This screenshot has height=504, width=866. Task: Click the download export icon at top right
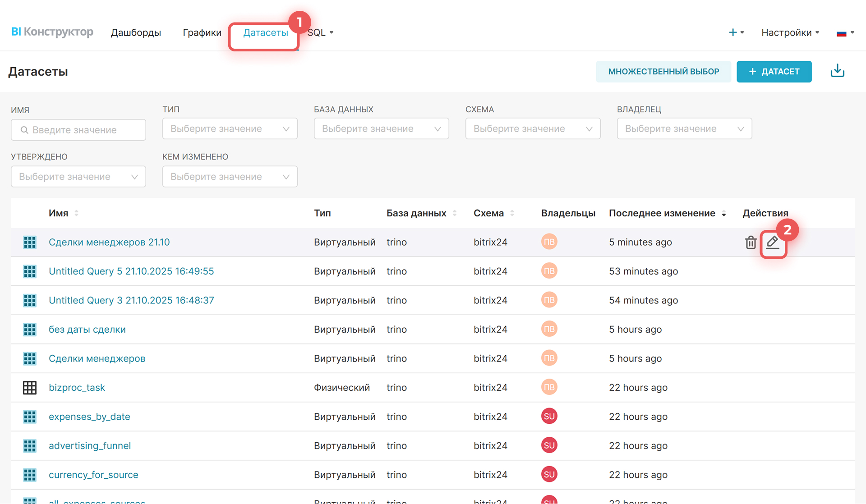pos(837,71)
